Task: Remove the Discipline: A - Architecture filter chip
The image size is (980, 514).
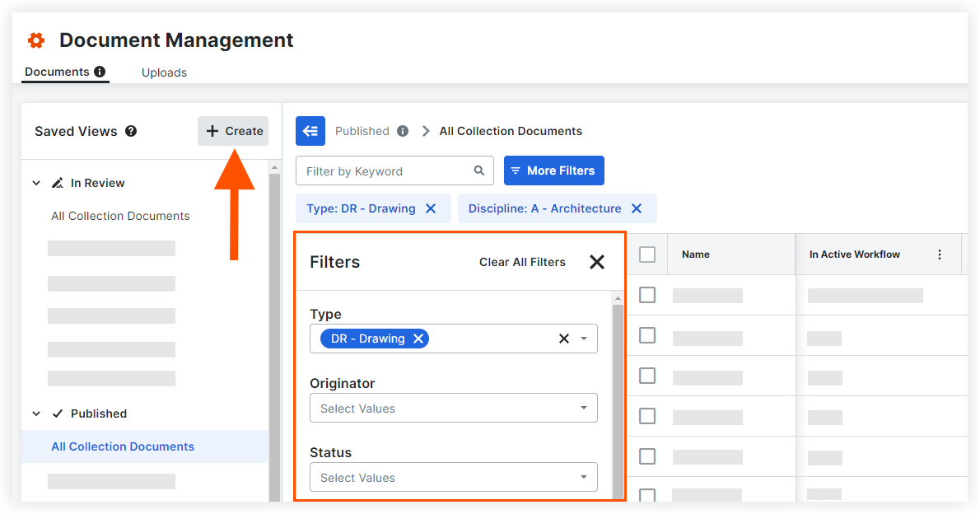Action: [x=636, y=208]
